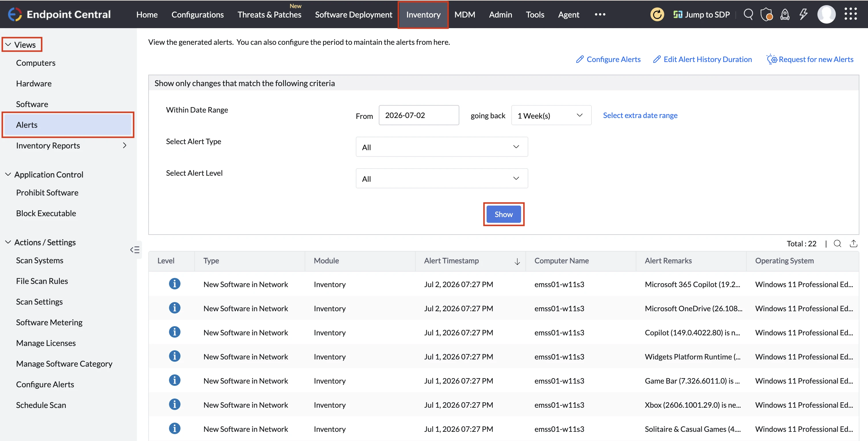Open the search magnifier in top bar
Image resolution: width=868 pixels, height=441 pixels.
point(748,14)
